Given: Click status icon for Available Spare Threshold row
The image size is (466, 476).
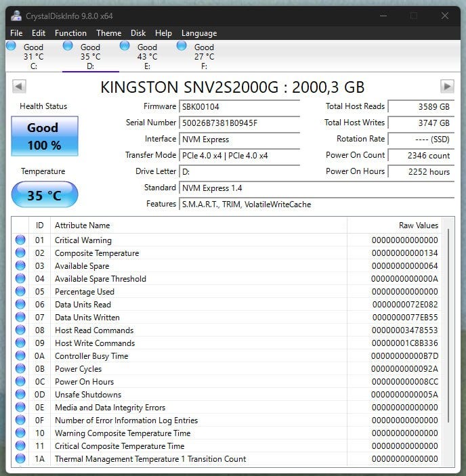Looking at the screenshot, I should click(20, 278).
